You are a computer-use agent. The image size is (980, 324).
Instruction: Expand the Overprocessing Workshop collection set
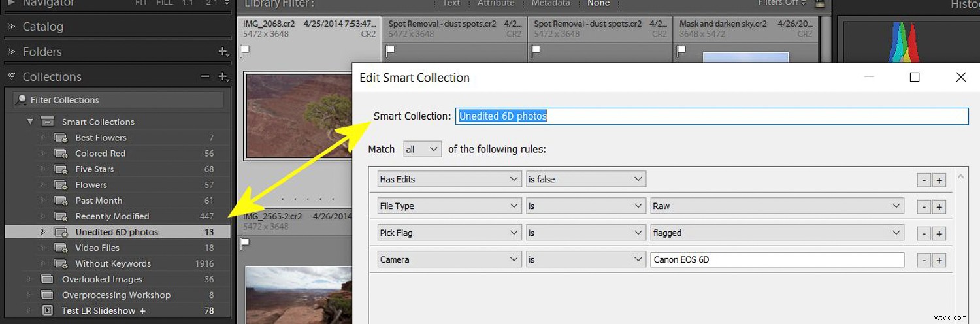click(x=30, y=295)
